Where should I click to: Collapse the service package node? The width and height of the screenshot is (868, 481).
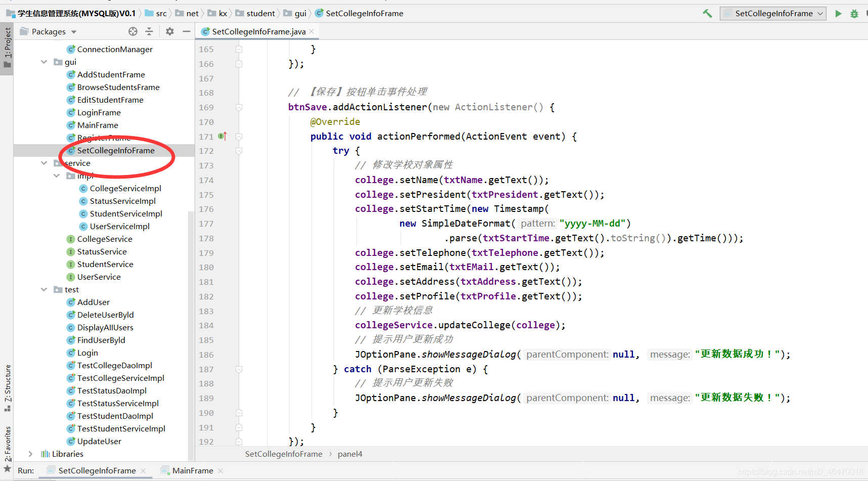click(44, 163)
